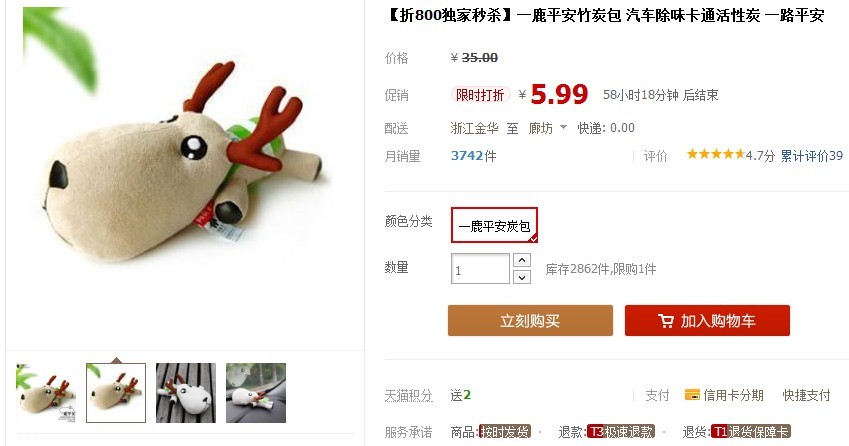Screen dimensions: 849x446
Task: Click the 立刻购买 button
Action: pyautogui.click(x=530, y=320)
